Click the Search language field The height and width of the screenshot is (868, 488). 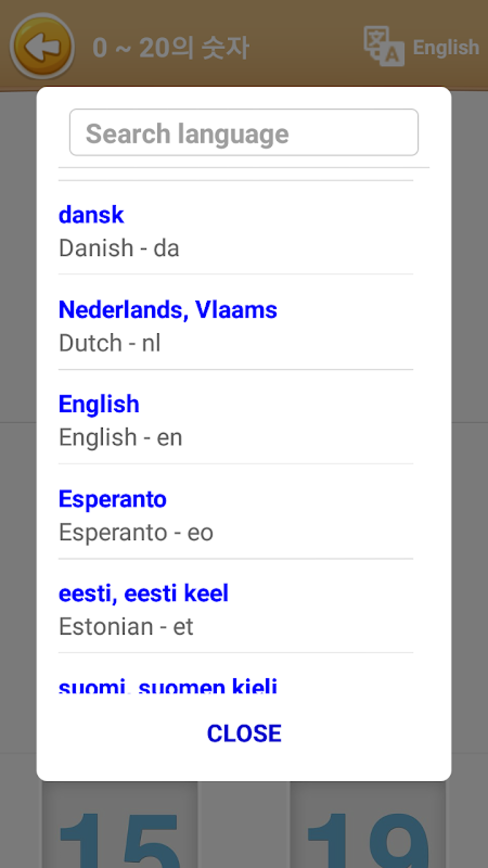[x=244, y=133]
